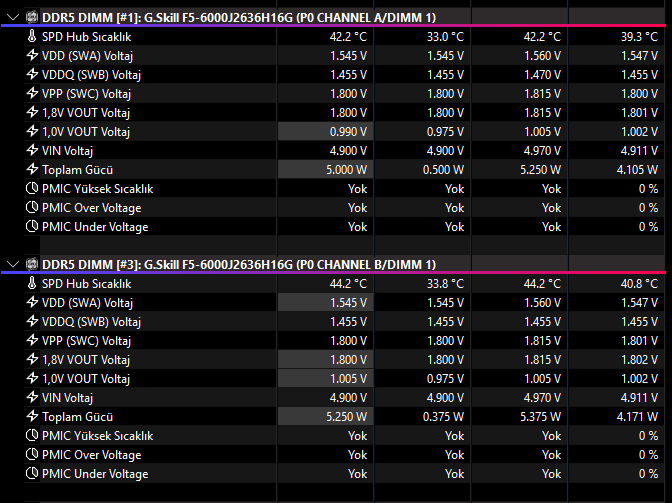Click bolt icon of DIMM #3 1,8V VOUT Voltaj

[32, 359]
